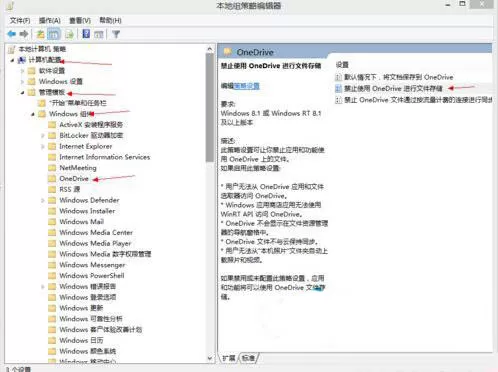This screenshot has width=498, height=372.
Task: Click the tree scrollbar down arrow
Action: 210,358
